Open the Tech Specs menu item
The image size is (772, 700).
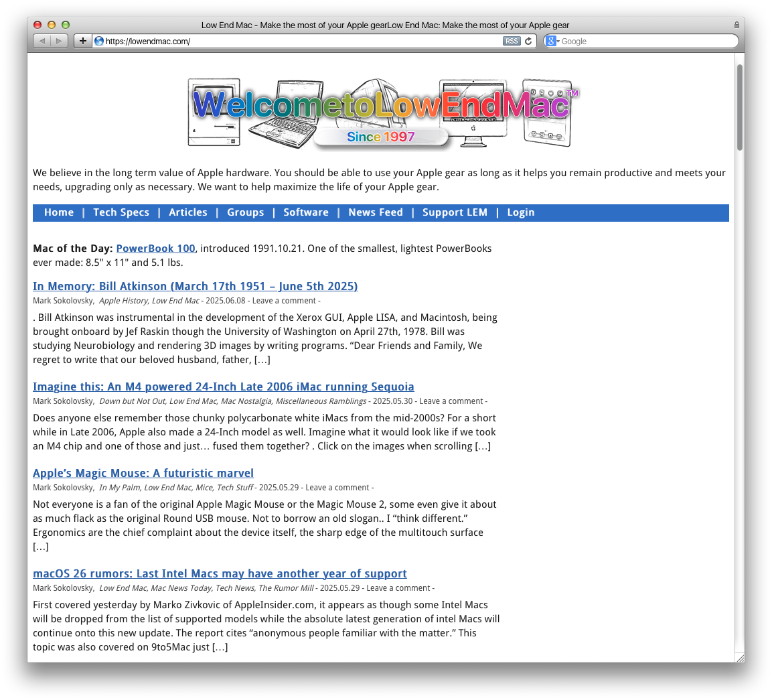(121, 212)
